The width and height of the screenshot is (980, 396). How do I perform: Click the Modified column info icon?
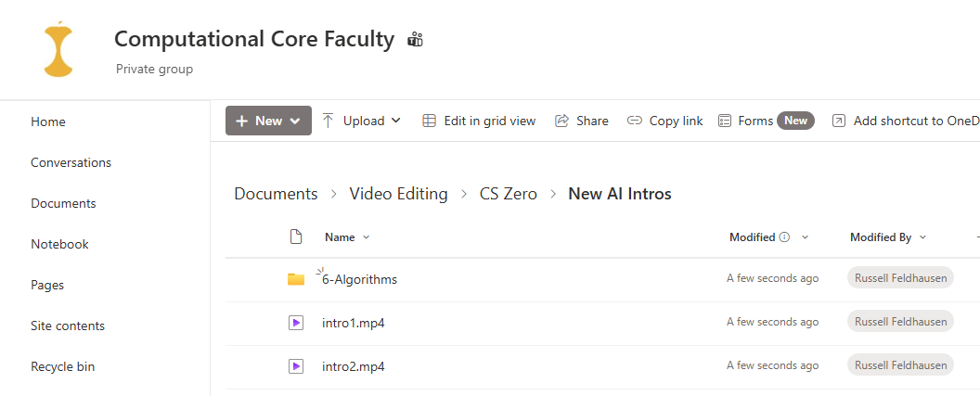point(785,237)
